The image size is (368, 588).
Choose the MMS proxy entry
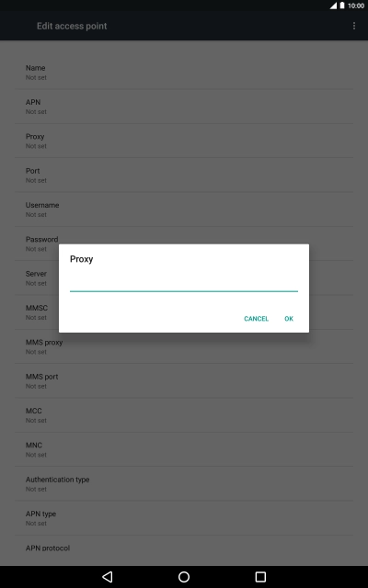(184, 347)
